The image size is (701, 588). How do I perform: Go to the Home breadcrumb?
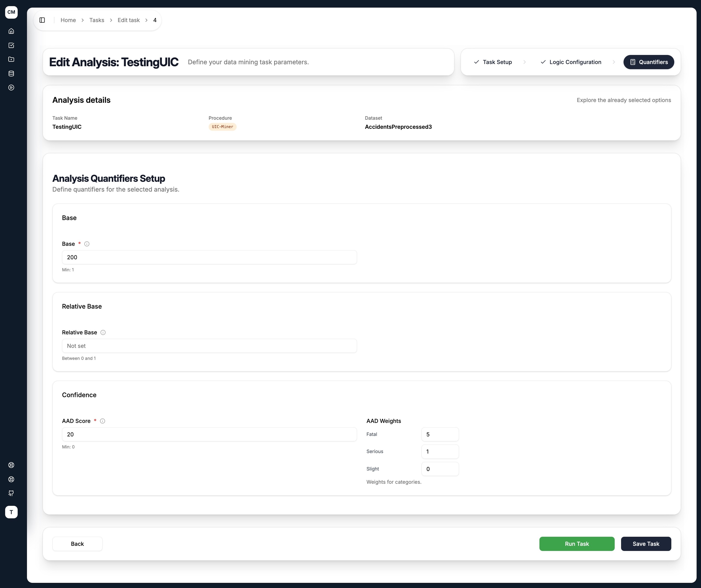pyautogui.click(x=68, y=20)
